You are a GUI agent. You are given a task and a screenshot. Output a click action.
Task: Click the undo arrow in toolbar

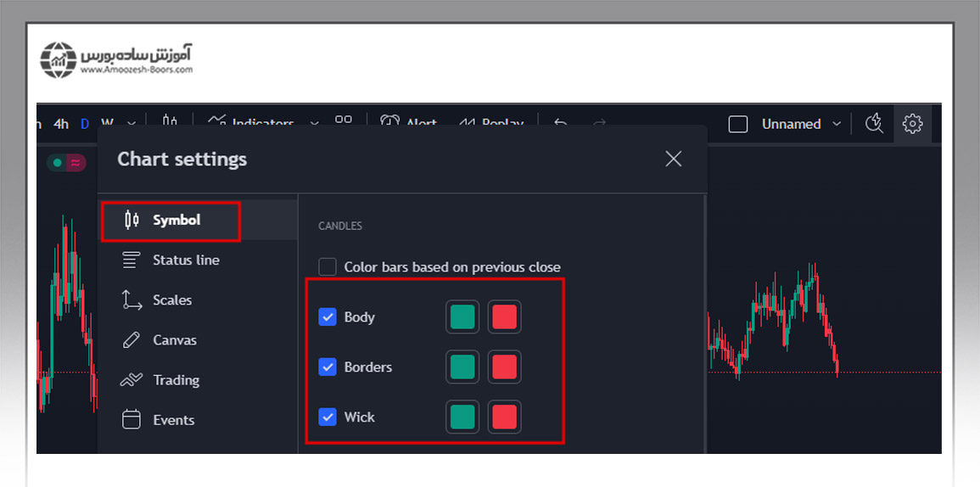click(560, 123)
